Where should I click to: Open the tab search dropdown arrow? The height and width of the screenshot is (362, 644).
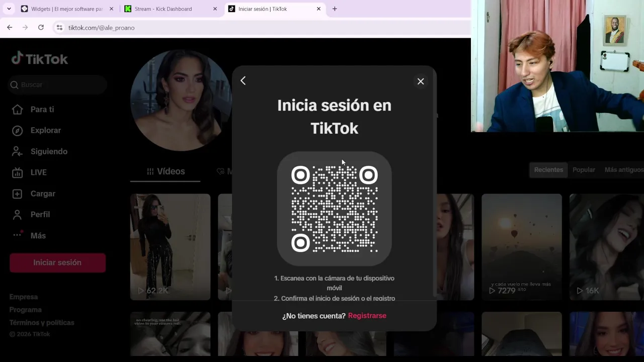pyautogui.click(x=9, y=9)
